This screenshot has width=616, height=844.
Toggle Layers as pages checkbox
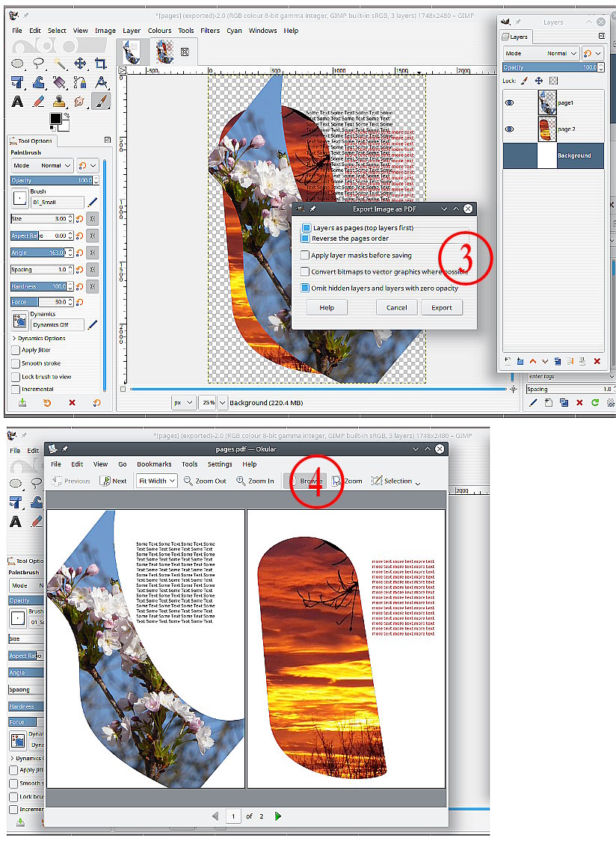[x=307, y=228]
